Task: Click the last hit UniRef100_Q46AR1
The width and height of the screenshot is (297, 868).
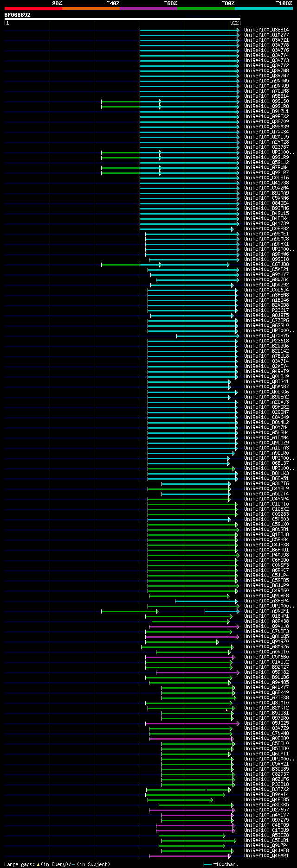Action: (266, 856)
